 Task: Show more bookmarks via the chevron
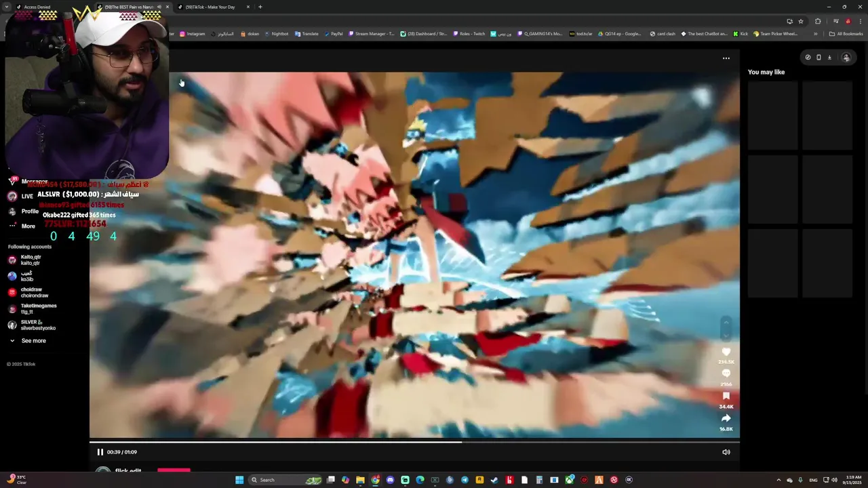click(816, 34)
